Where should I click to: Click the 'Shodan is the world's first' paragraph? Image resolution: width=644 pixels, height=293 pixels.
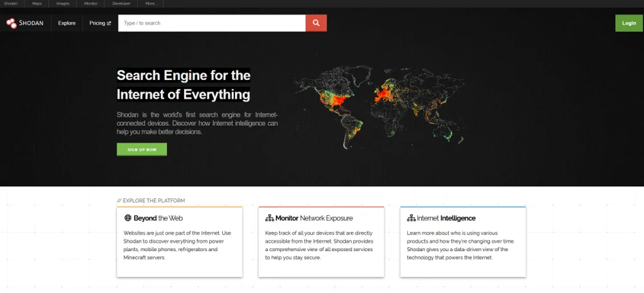[198, 123]
